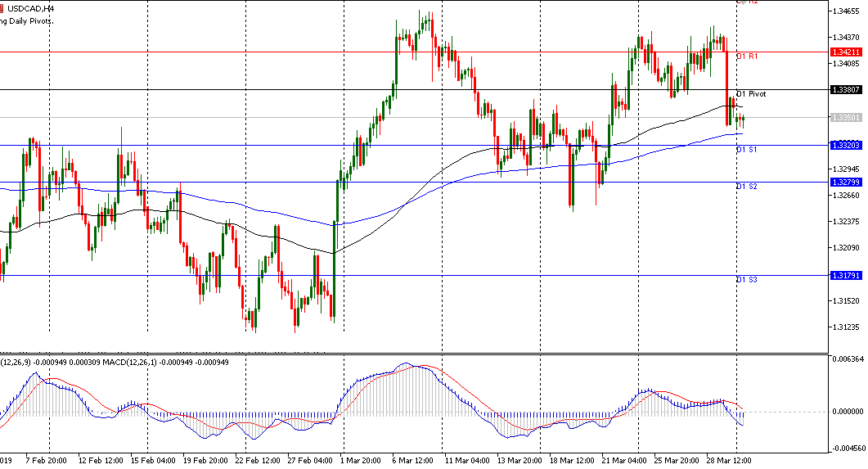This screenshot has height=469, width=868.
Task: Click the 18 Mar 12:00 time label
Action: click(571, 461)
